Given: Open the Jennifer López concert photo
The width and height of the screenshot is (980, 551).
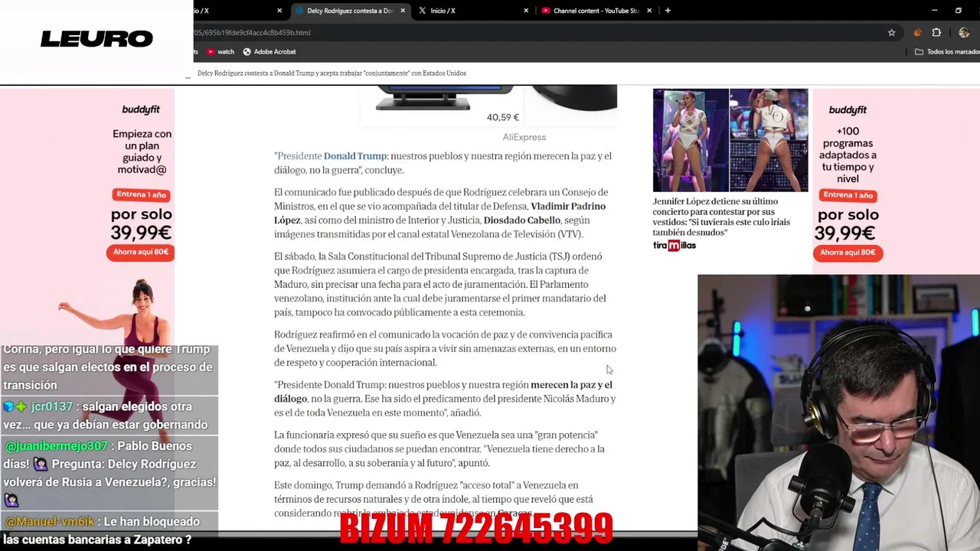Looking at the screenshot, I should (x=730, y=140).
